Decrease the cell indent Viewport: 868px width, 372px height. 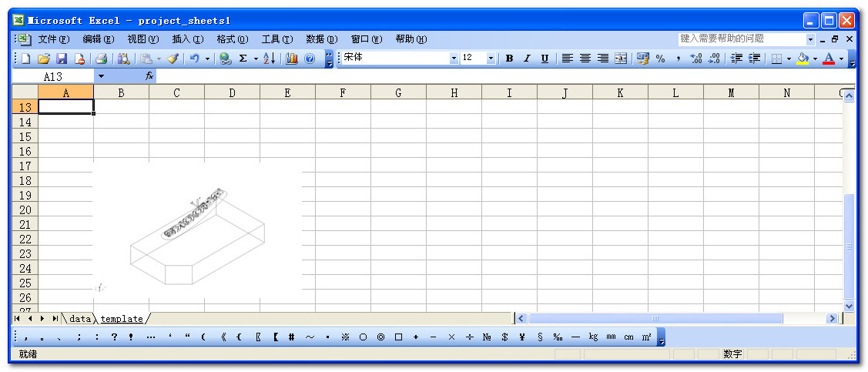click(736, 59)
